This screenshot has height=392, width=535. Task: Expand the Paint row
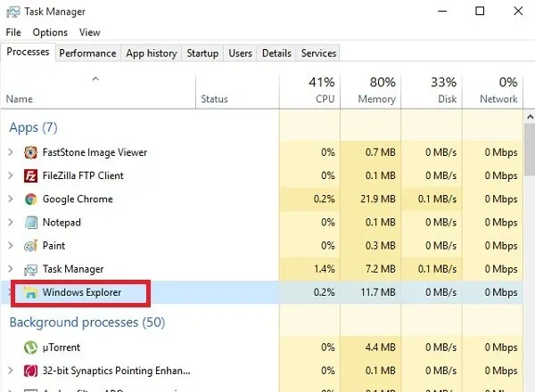[x=11, y=245]
